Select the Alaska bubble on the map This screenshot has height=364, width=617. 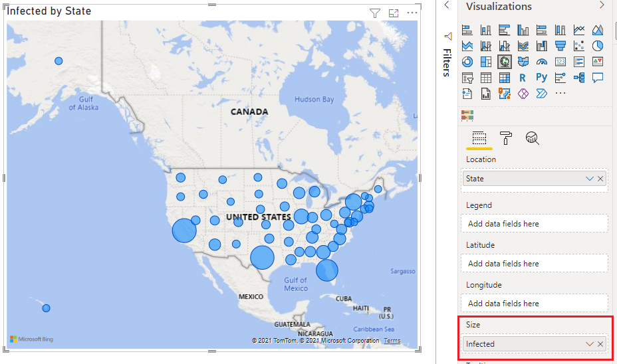[x=59, y=61]
